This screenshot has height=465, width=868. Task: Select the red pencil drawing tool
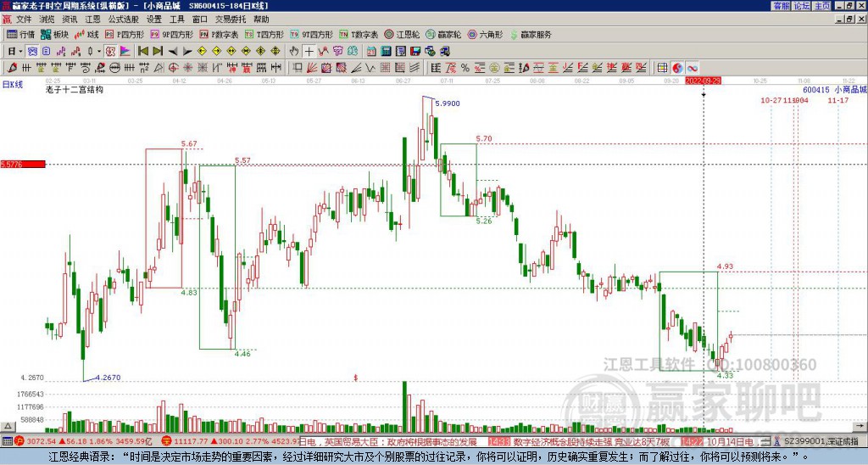click(x=12, y=68)
